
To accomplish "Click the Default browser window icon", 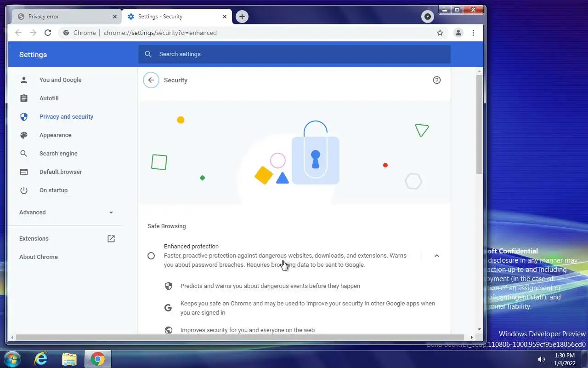I will click(24, 172).
